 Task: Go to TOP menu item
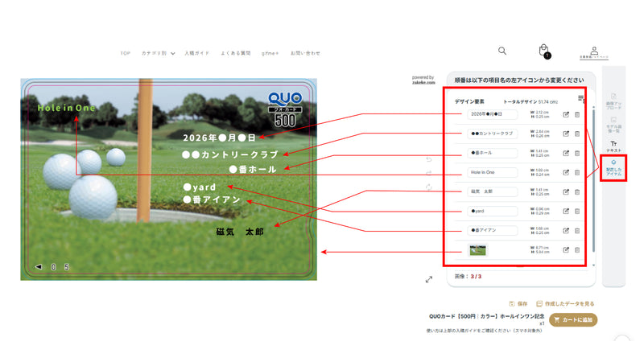(126, 53)
